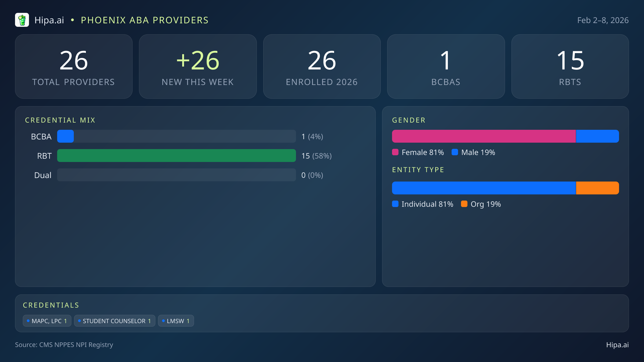Click the blue Male legend square
Image resolution: width=644 pixels, height=362 pixels.
coord(455,152)
